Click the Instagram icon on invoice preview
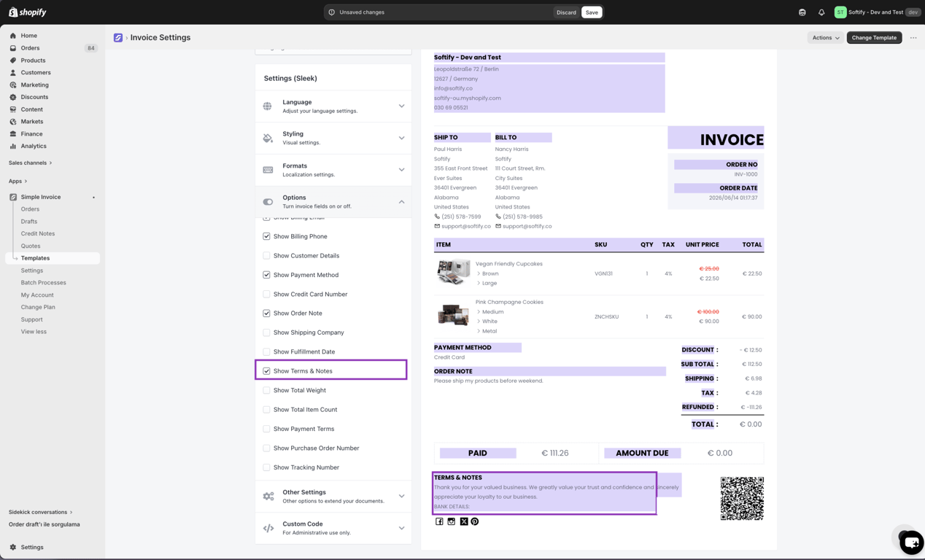The image size is (925, 560). pyautogui.click(x=452, y=521)
